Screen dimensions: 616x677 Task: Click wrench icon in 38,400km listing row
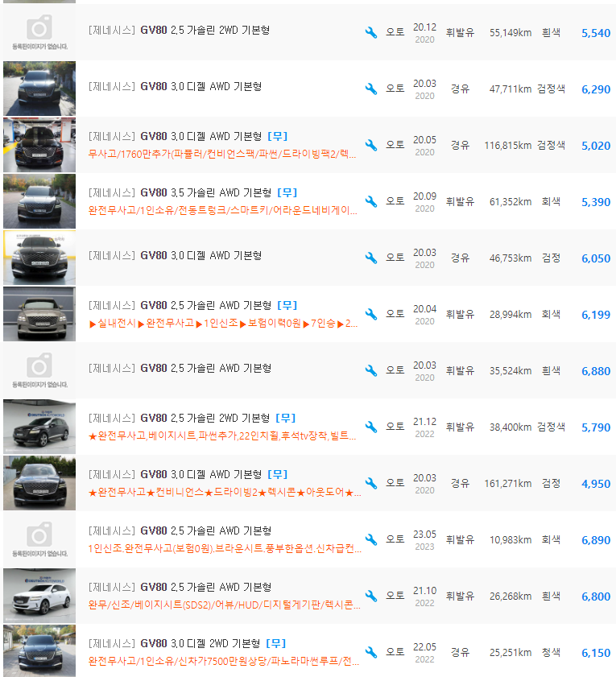(371, 427)
